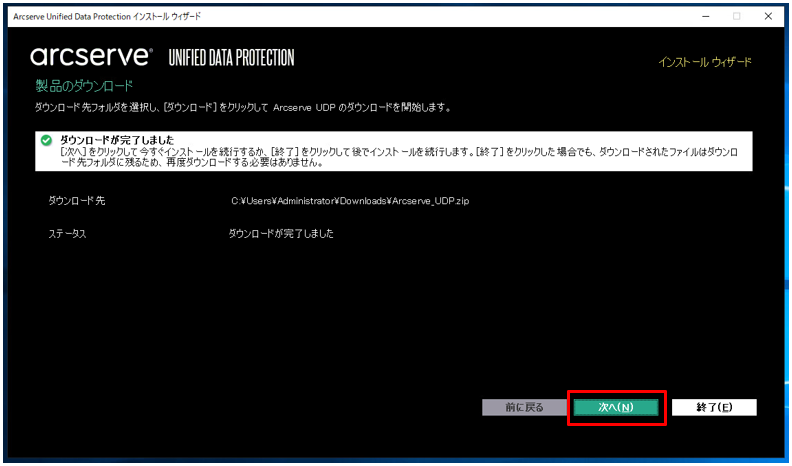This screenshot has height=466, width=792.
Task: Click the 次へ(N) button
Action: tap(616, 407)
